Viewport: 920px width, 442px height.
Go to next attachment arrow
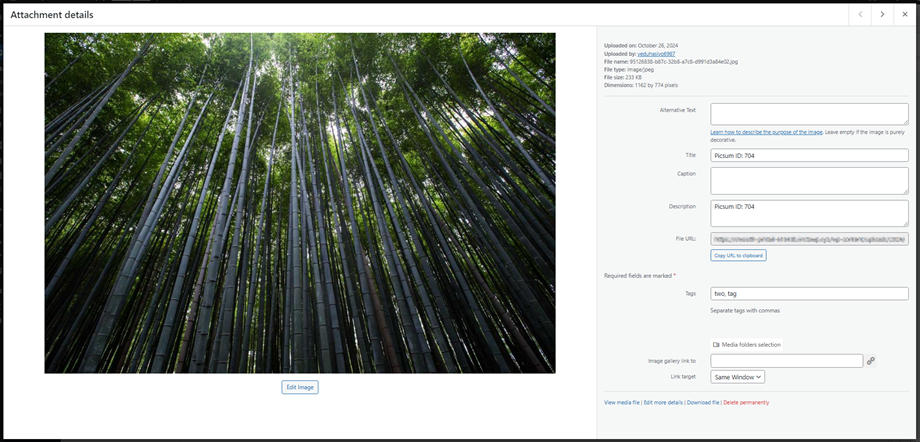[x=882, y=14]
